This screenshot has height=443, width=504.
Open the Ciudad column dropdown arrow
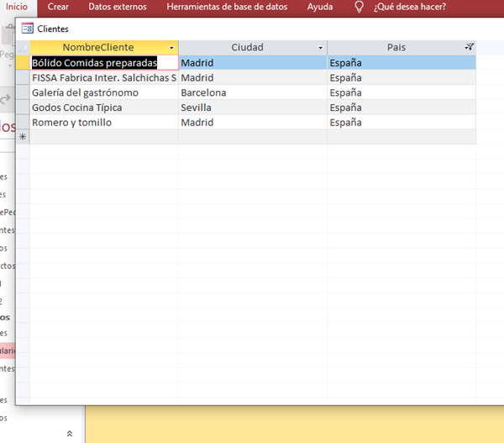coord(320,48)
